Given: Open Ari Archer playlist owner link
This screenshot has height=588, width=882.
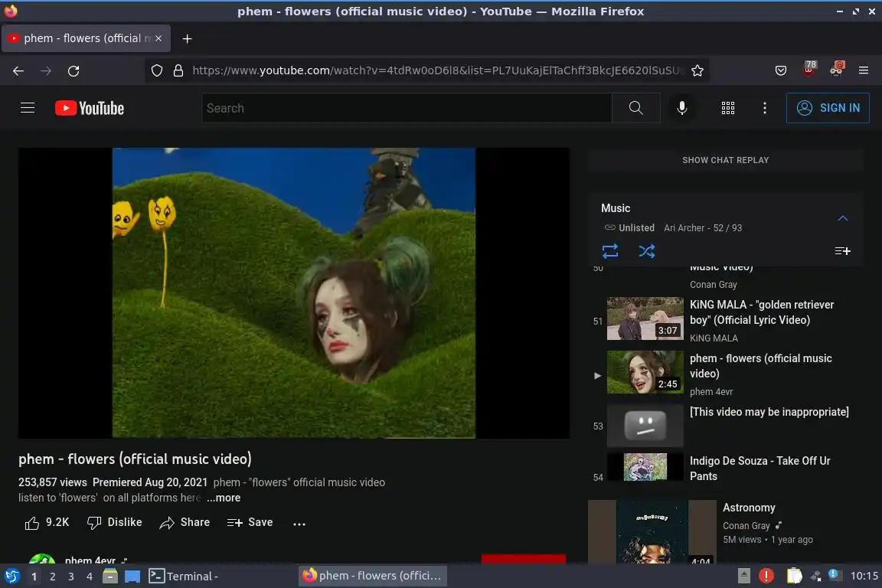Looking at the screenshot, I should pos(684,228).
